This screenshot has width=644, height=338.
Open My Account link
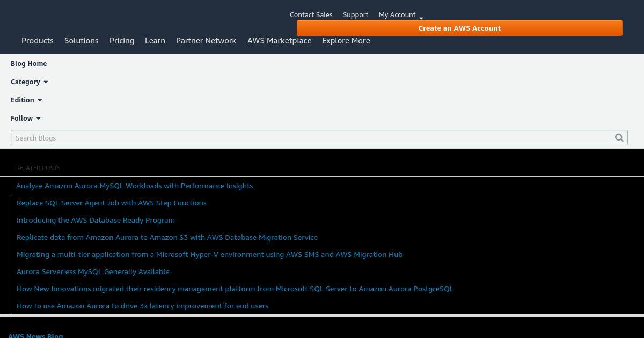click(x=397, y=14)
